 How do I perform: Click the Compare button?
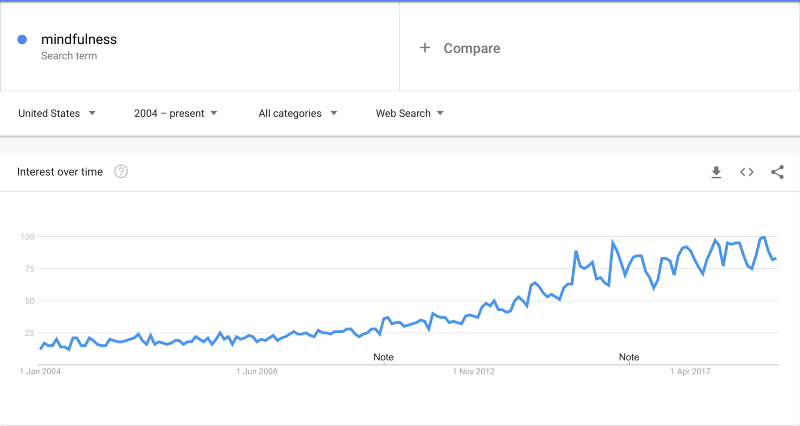coord(471,48)
